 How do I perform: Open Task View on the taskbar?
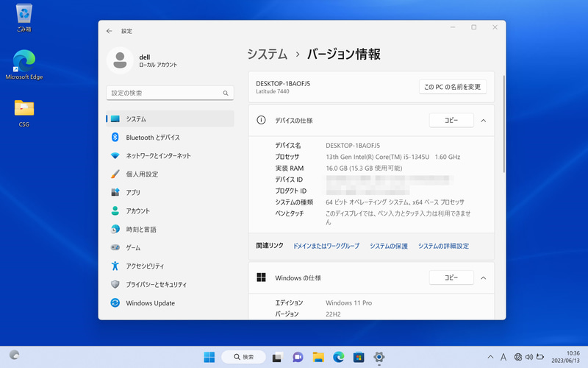pos(277,357)
